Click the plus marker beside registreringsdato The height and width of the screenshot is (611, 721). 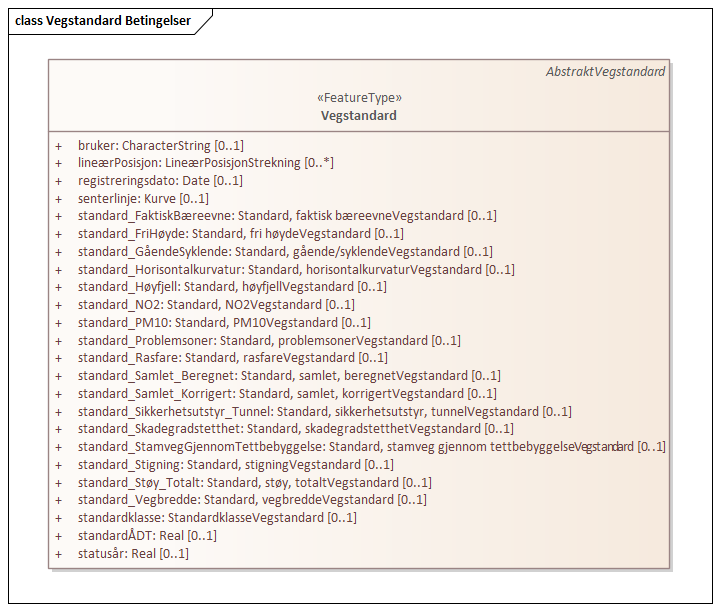click(59, 181)
